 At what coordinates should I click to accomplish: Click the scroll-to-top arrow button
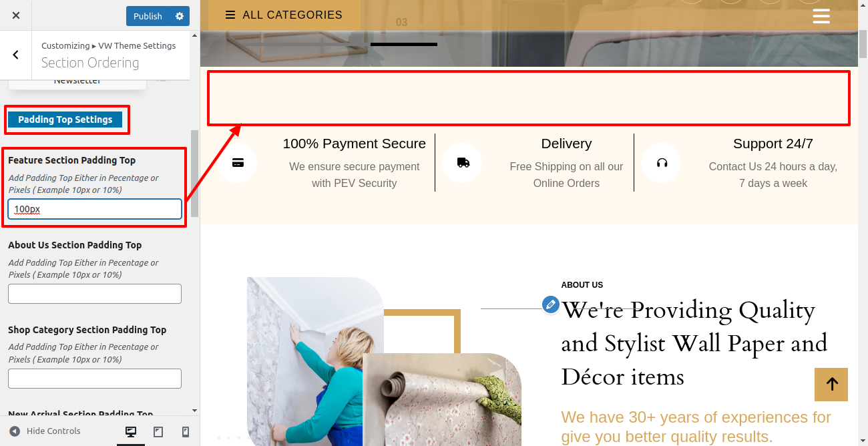[831, 384]
